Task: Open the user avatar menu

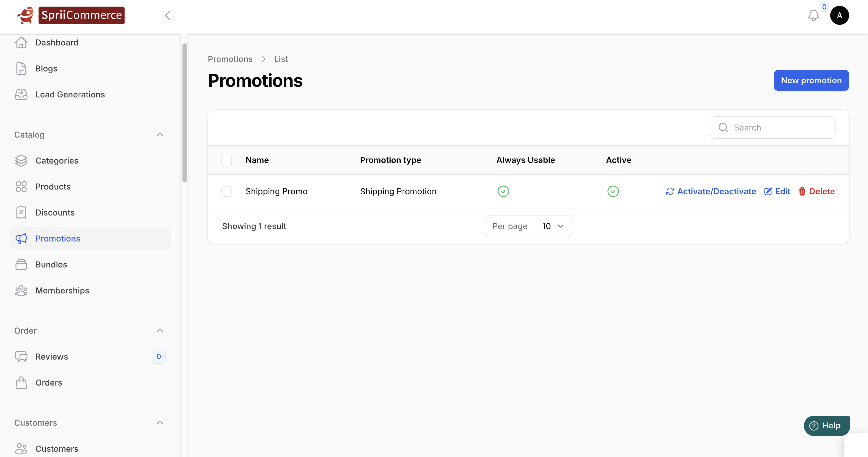Action: 839,15
